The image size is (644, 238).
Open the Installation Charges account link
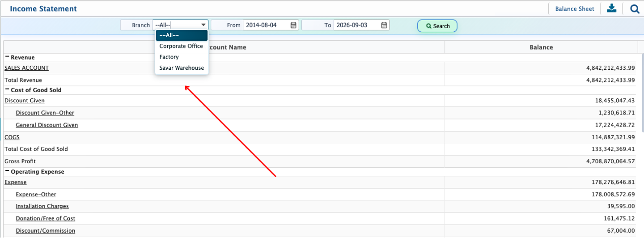click(42, 206)
